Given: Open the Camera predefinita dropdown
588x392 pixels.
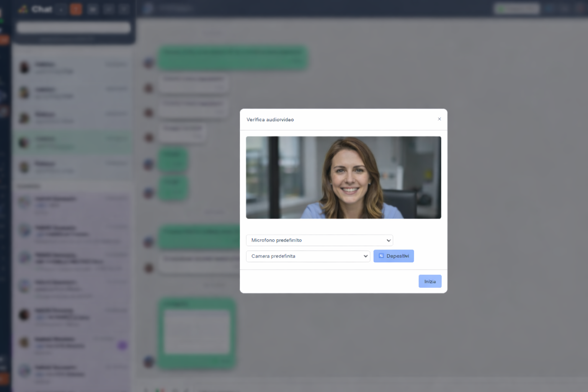Looking at the screenshot, I should pos(308,256).
